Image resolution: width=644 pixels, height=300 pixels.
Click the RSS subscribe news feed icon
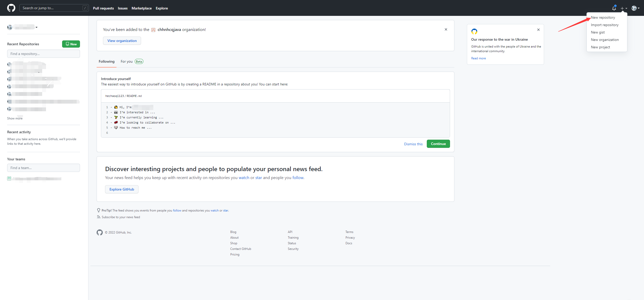98,217
